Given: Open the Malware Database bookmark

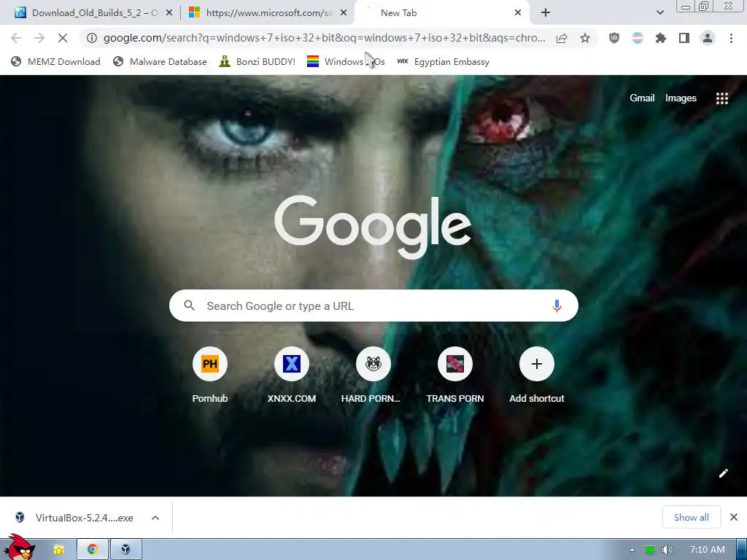Looking at the screenshot, I should 160,61.
